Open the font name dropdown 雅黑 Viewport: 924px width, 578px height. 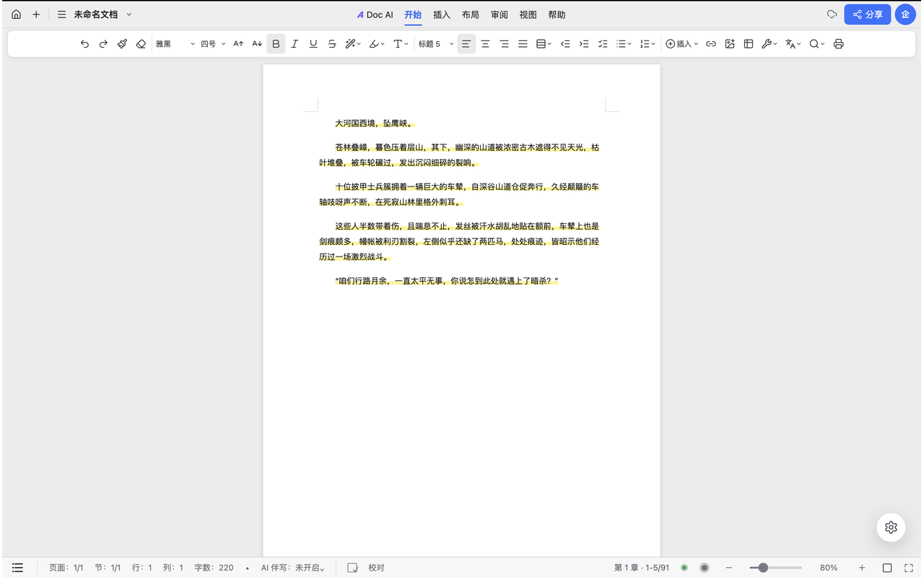coord(175,44)
